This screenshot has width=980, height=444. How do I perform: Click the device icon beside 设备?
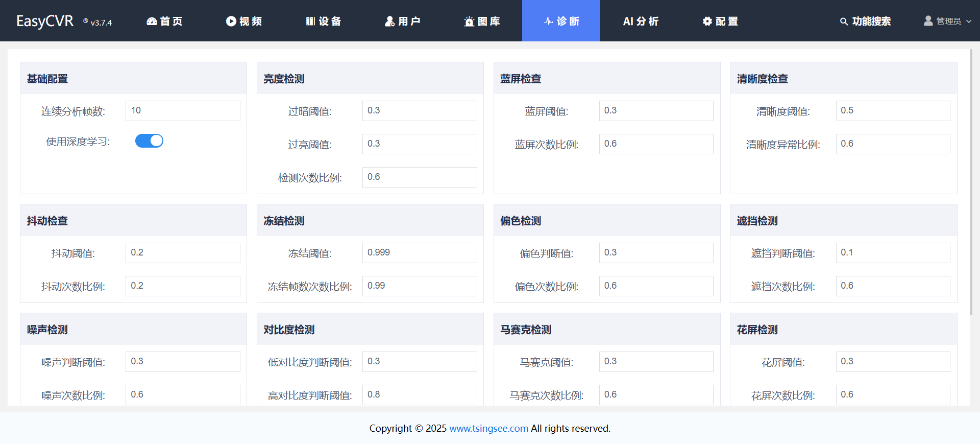310,21
